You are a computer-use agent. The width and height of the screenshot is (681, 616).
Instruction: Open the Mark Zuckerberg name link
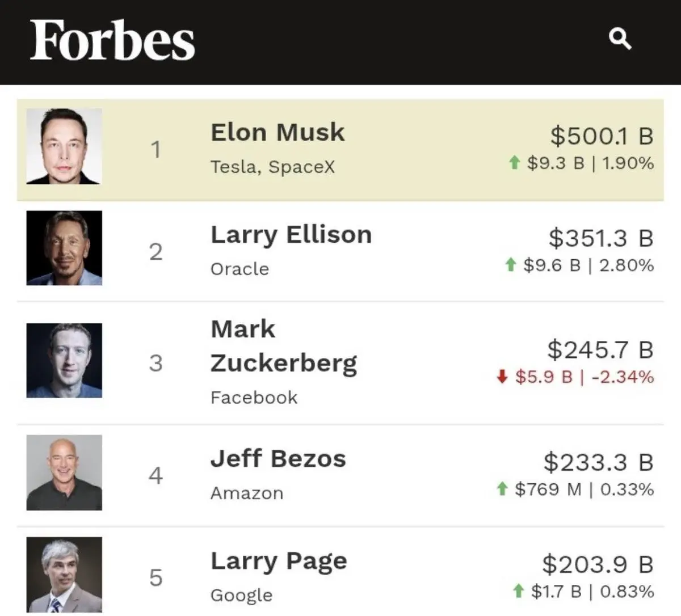pos(284,346)
